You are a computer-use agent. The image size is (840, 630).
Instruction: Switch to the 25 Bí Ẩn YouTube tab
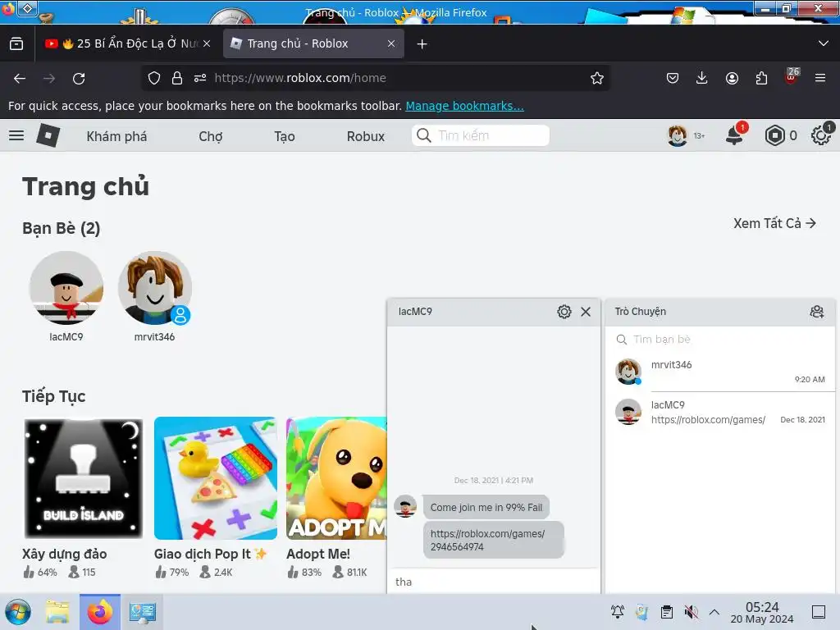[129, 44]
